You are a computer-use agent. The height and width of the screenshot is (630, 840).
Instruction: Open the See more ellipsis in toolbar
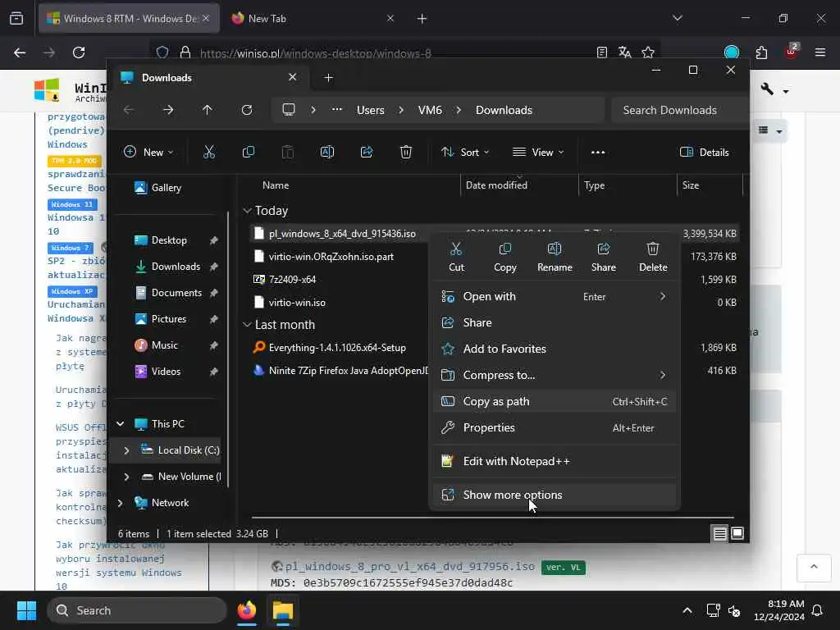[598, 152]
